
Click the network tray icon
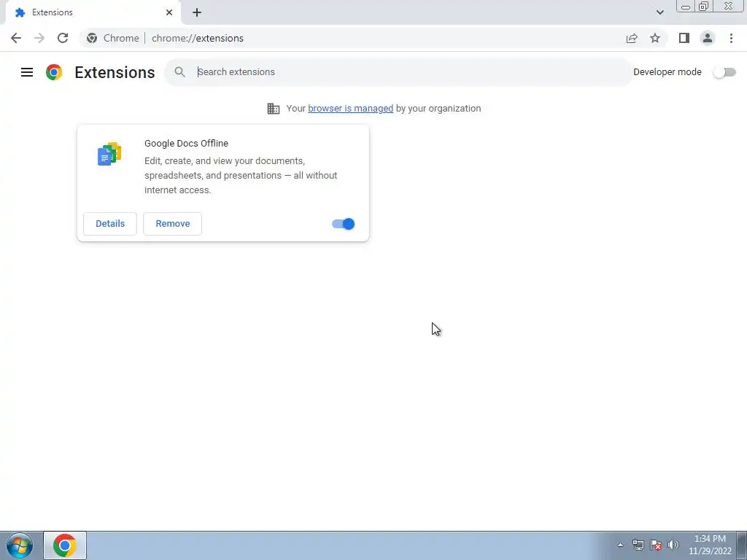point(638,545)
